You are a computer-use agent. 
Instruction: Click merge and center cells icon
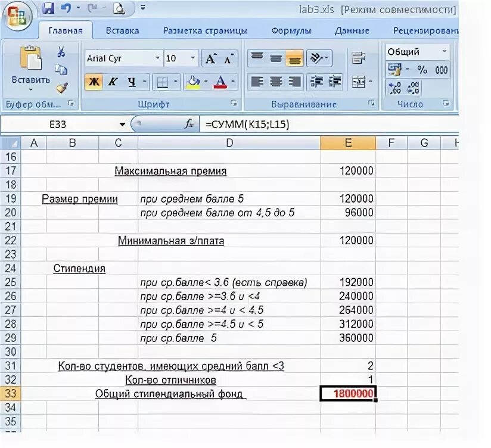pos(358,82)
